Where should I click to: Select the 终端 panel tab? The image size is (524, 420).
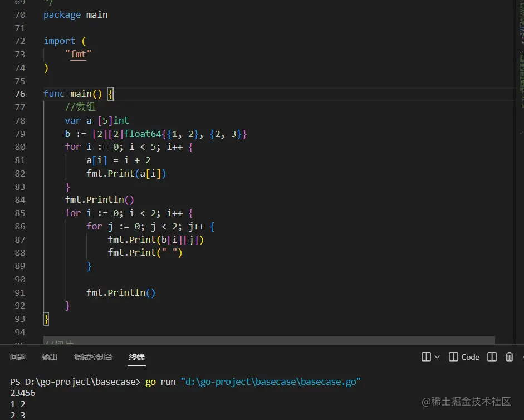[136, 357]
